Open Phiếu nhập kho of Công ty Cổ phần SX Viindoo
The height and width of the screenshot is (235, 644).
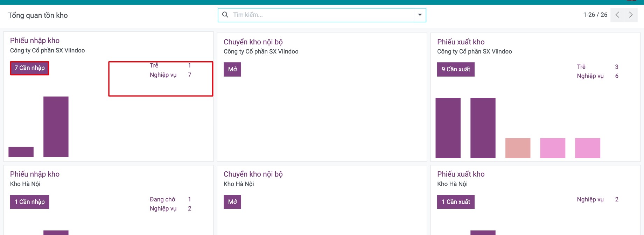click(x=35, y=41)
